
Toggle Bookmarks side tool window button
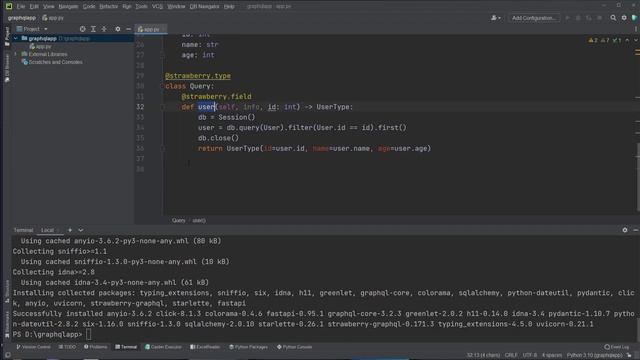(7, 325)
